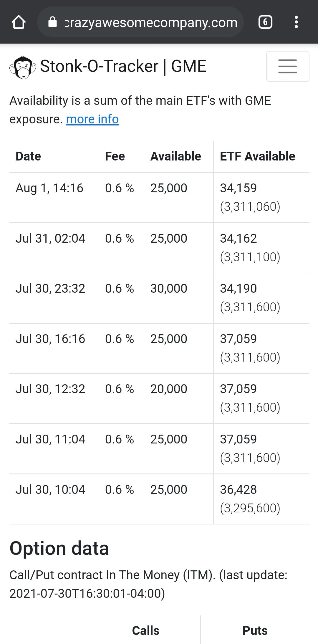Click the Option data heading
This screenshot has height=644, width=318.
click(59, 549)
